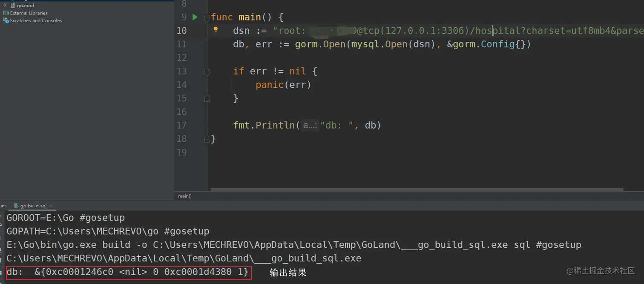Click line number 13 in the gutter

coord(181,71)
